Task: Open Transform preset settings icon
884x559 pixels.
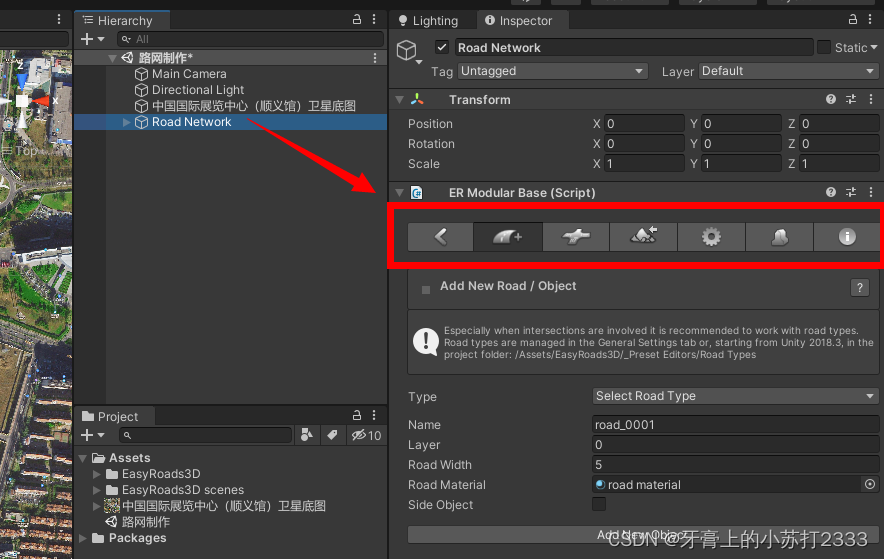Action: point(851,99)
